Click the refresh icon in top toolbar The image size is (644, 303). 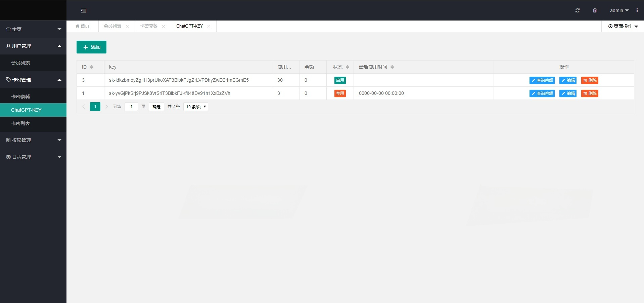(x=578, y=10)
